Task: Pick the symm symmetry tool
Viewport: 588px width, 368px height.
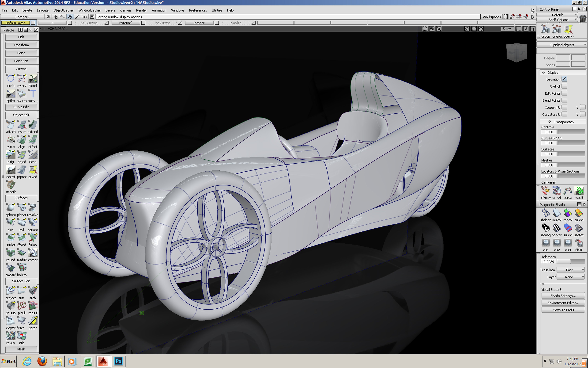Action: click(x=11, y=140)
